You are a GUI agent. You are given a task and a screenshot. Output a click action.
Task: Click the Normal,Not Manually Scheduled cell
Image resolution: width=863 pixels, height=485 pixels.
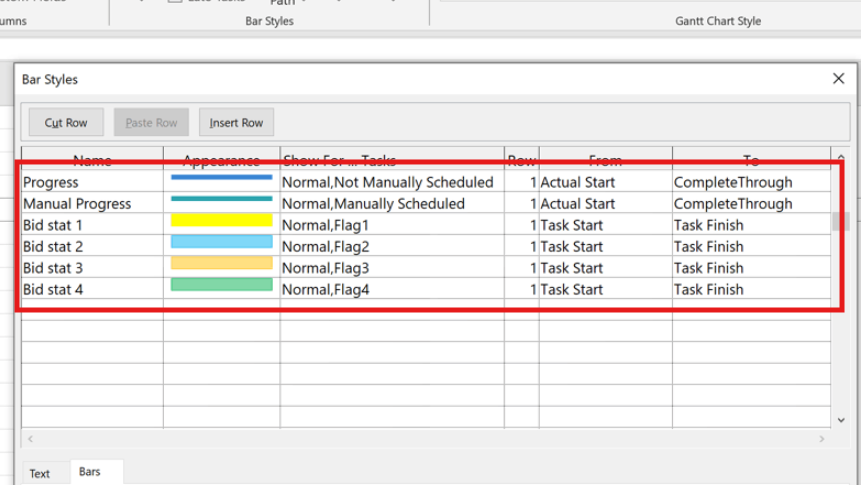tap(392, 182)
